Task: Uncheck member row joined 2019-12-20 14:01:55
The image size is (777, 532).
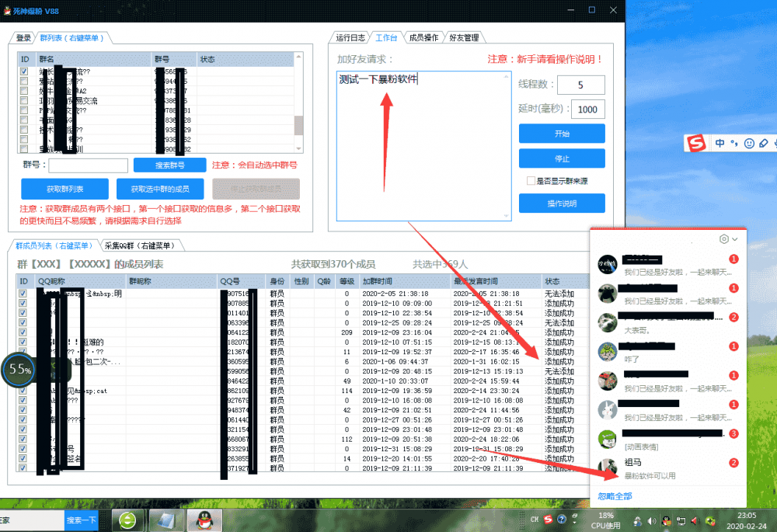Action: (23, 458)
